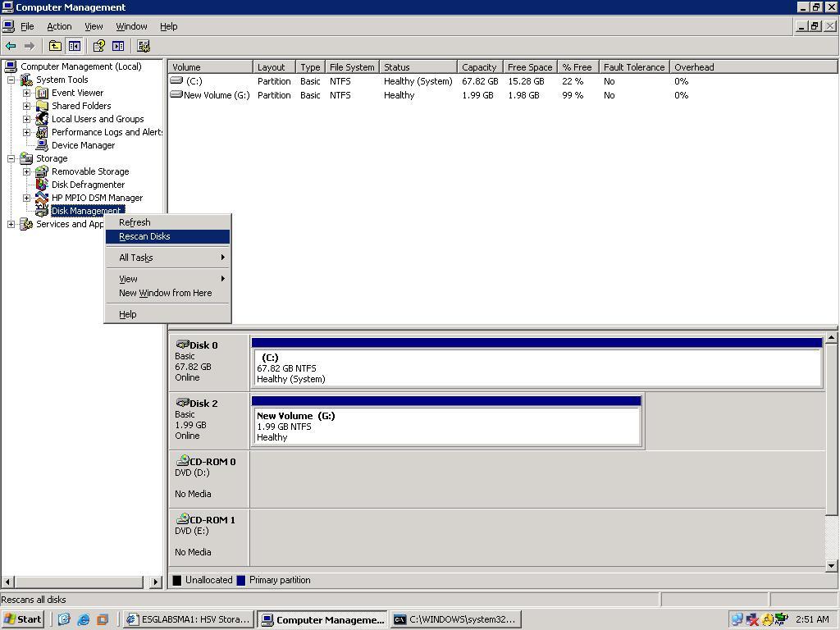Toggle the Show/Hide Console Tree toolbar icon
This screenshot has height=630, width=840.
pos(75,46)
